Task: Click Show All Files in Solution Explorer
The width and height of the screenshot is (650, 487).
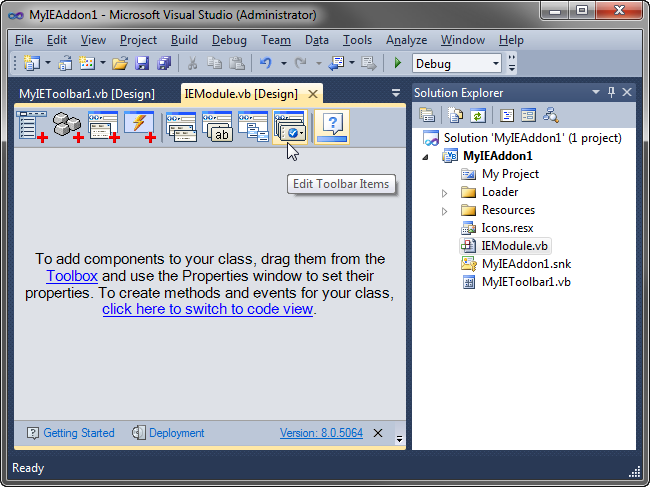Action: coord(455,115)
